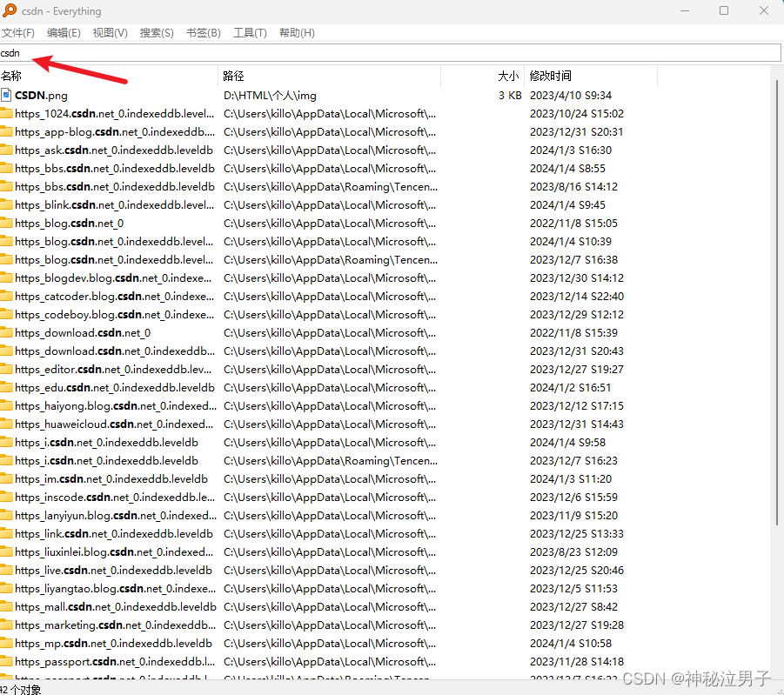Open the 书签(B) menu

pyautogui.click(x=203, y=33)
